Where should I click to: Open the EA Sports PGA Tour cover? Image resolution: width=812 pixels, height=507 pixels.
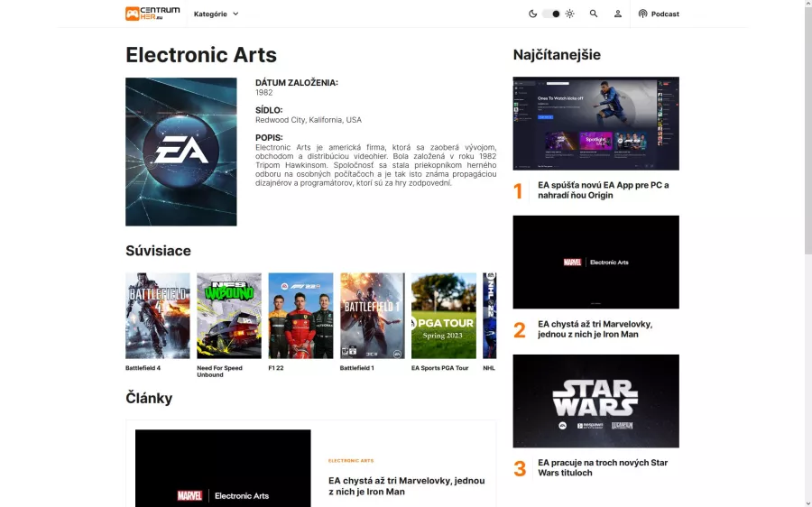(x=444, y=316)
